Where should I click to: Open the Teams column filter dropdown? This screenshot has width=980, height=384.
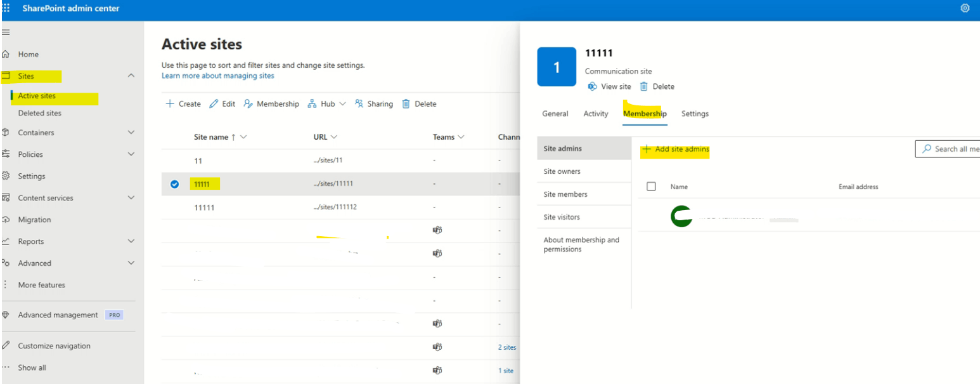461,137
